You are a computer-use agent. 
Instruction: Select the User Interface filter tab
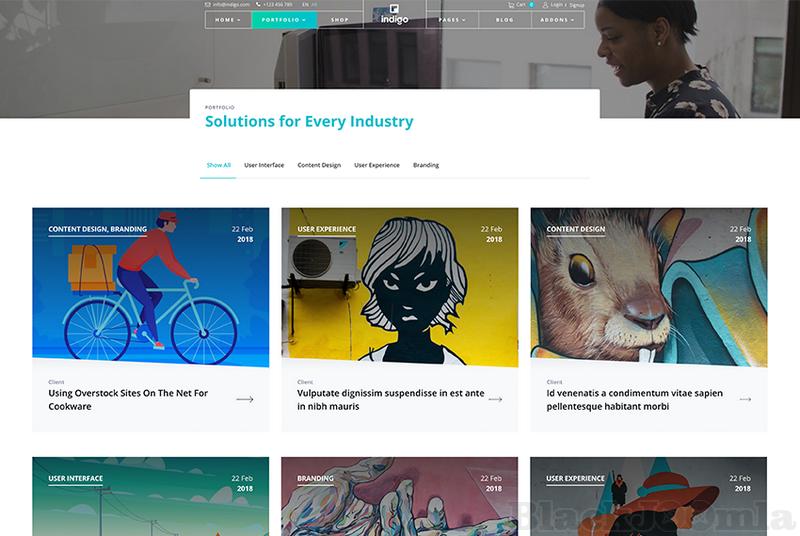(x=264, y=165)
